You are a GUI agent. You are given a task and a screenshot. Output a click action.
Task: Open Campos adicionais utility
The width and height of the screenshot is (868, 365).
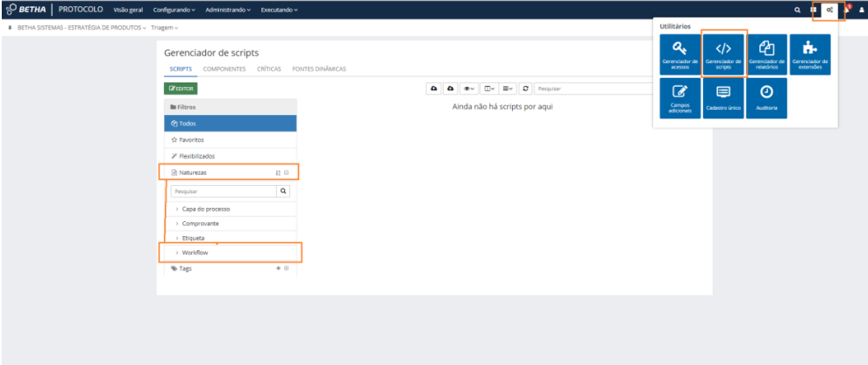point(680,97)
